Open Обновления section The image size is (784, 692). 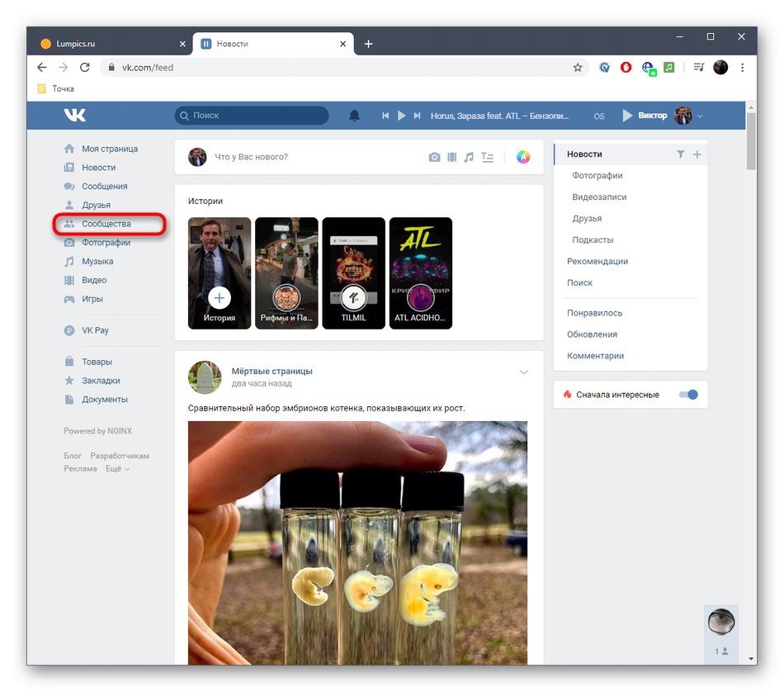pyautogui.click(x=592, y=334)
